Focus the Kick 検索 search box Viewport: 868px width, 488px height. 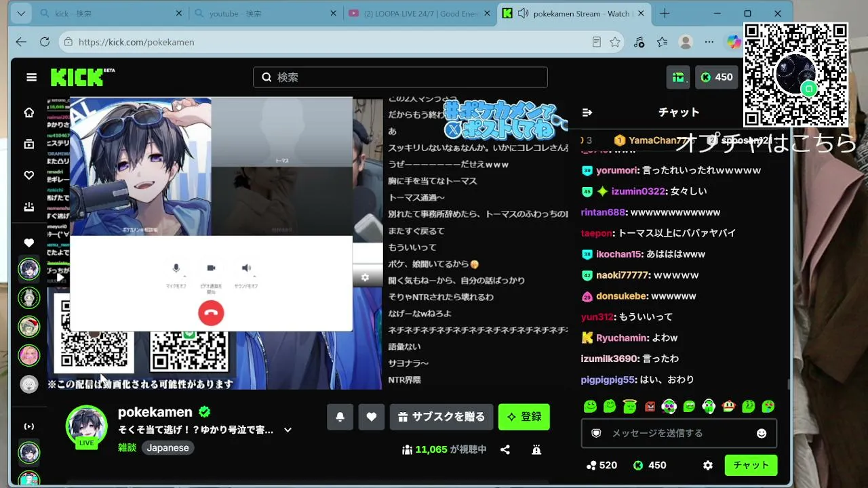[x=400, y=77]
